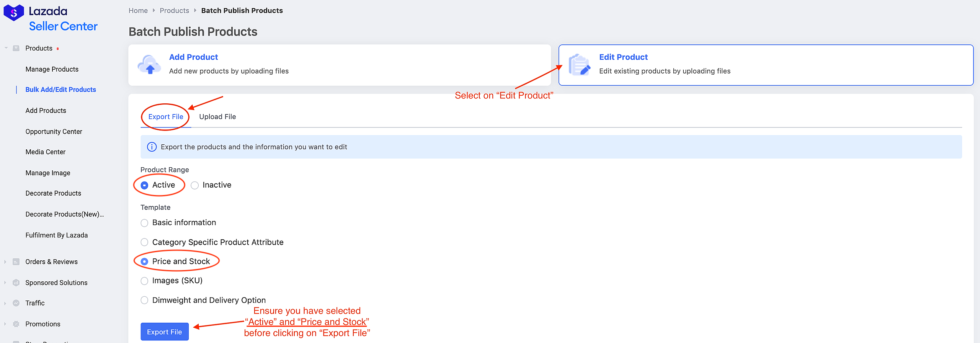Open Manage Products in the sidebar
Viewport: 980px width, 343px height.
[52, 69]
